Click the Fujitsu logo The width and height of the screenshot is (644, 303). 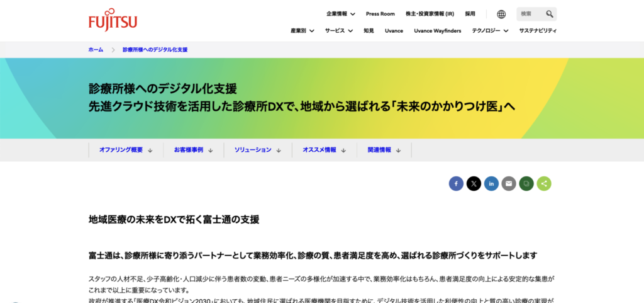(x=113, y=20)
